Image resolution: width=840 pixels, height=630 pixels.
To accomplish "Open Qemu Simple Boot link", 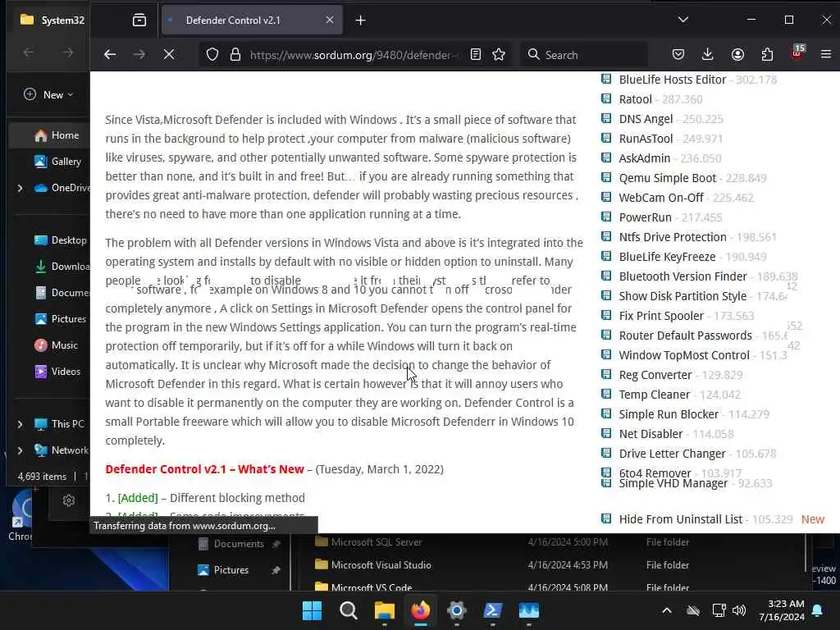I will pyautogui.click(x=668, y=178).
